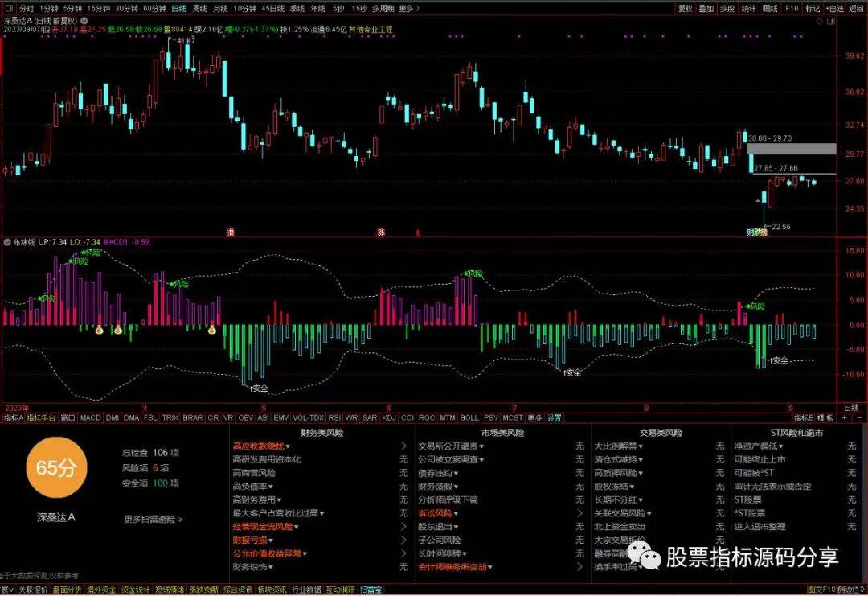This screenshot has width=868, height=596.
Task: Toggle MACD indicator
Action: pyautogui.click(x=90, y=417)
